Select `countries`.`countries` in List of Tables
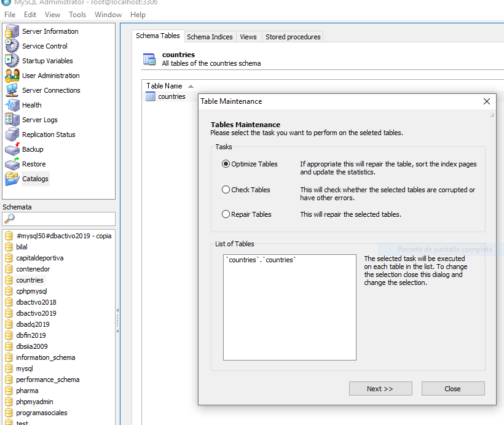504x425 pixels. tap(261, 260)
